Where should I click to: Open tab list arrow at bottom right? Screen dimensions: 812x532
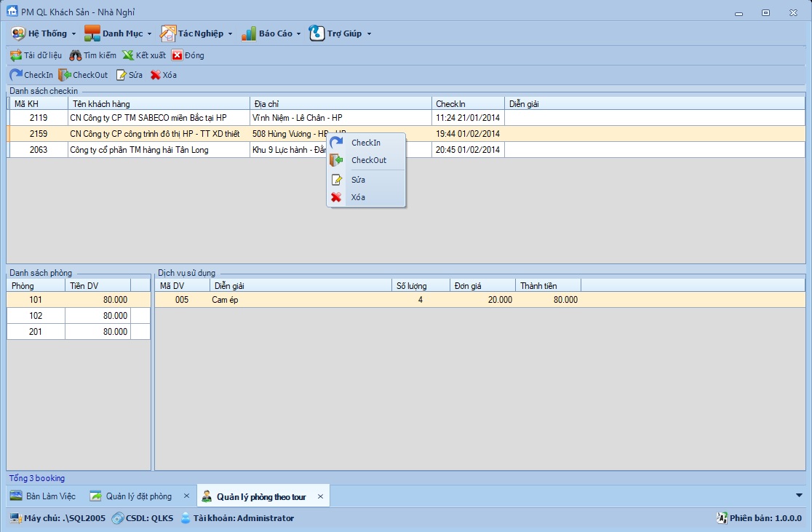click(x=800, y=495)
